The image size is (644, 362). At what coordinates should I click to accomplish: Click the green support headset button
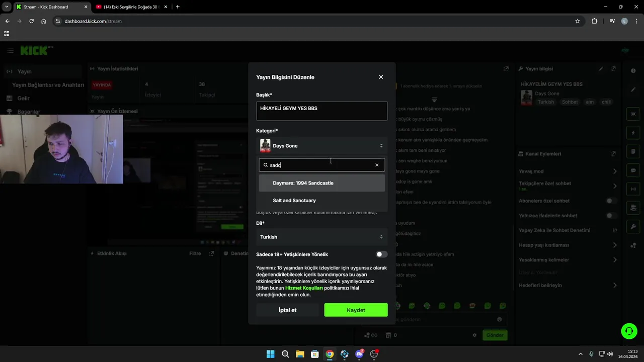pos(629,331)
